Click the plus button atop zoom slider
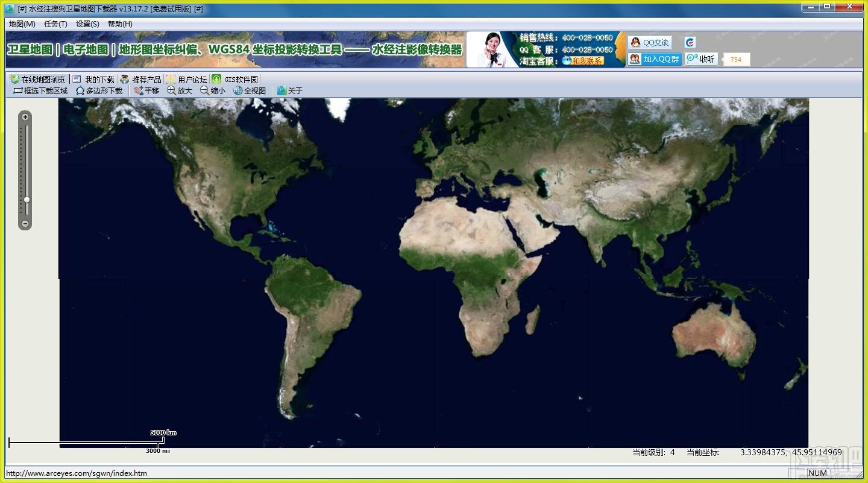 25,117
